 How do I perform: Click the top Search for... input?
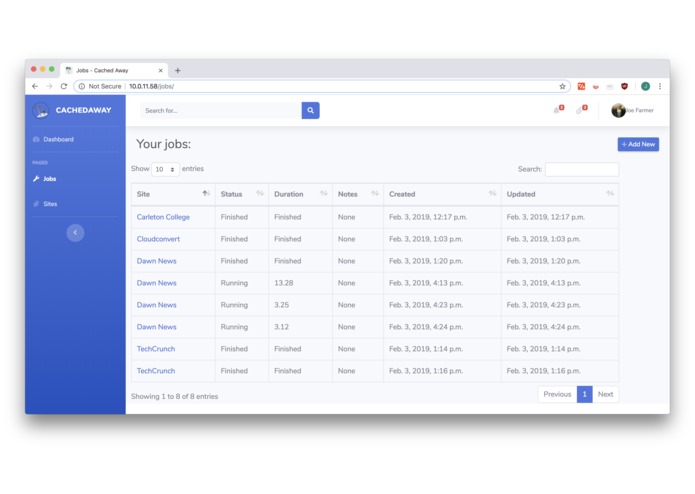tap(221, 110)
